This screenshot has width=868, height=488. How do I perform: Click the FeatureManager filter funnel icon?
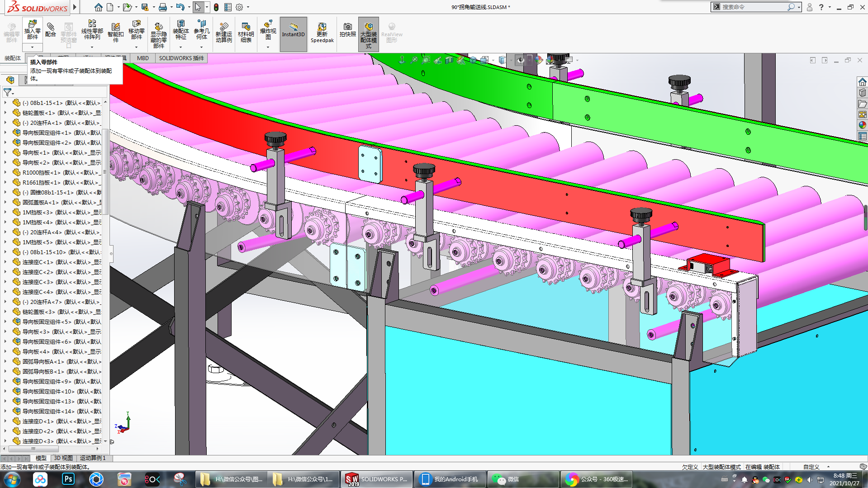click(x=7, y=92)
